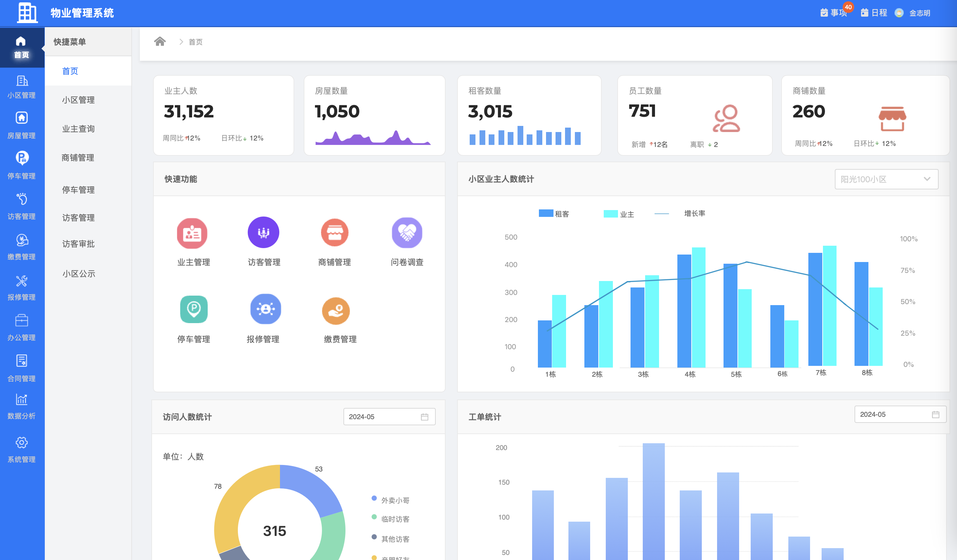This screenshot has height=560, width=957.
Task: Click 物业管理系统 title text
Action: click(82, 13)
